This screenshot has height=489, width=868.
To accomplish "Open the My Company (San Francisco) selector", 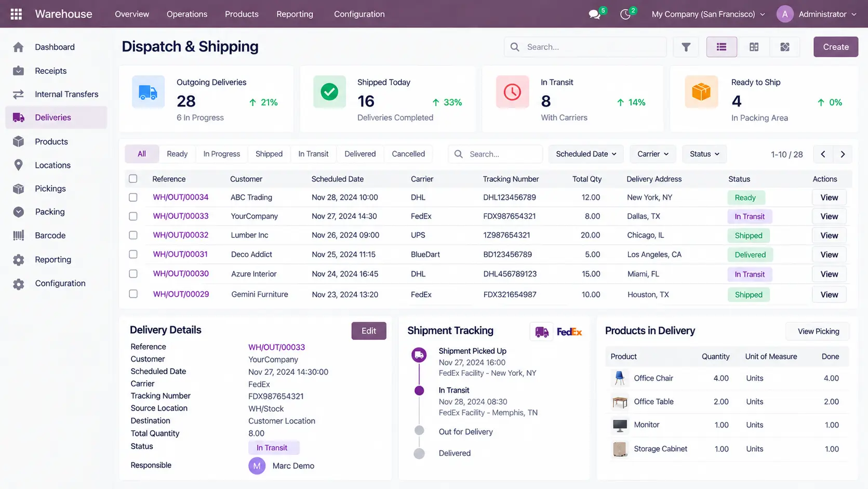I will (708, 14).
